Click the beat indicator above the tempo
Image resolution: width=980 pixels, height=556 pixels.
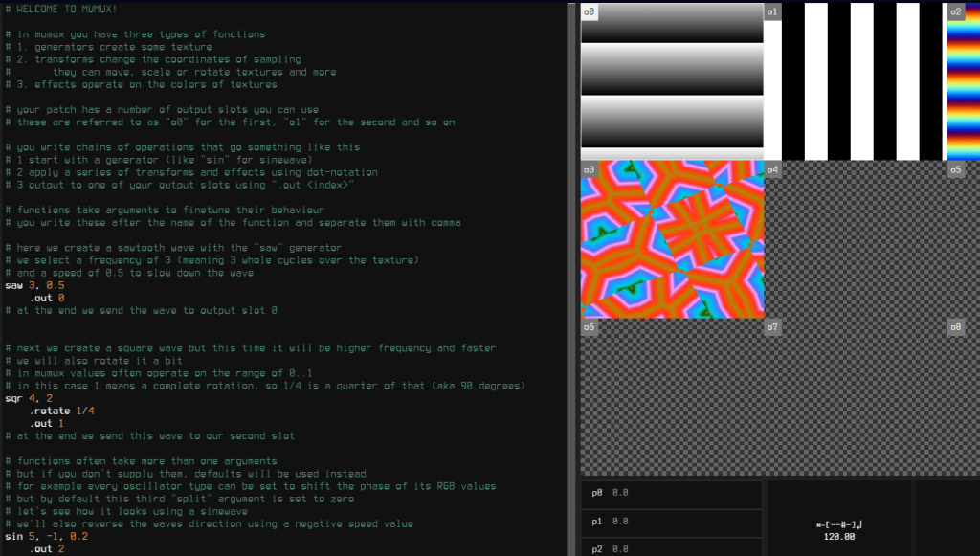click(x=839, y=524)
